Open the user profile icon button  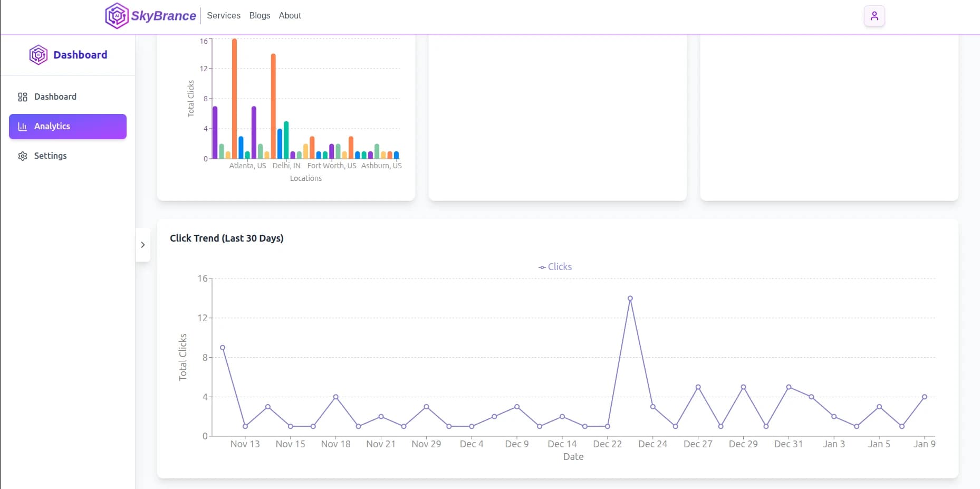pyautogui.click(x=874, y=16)
